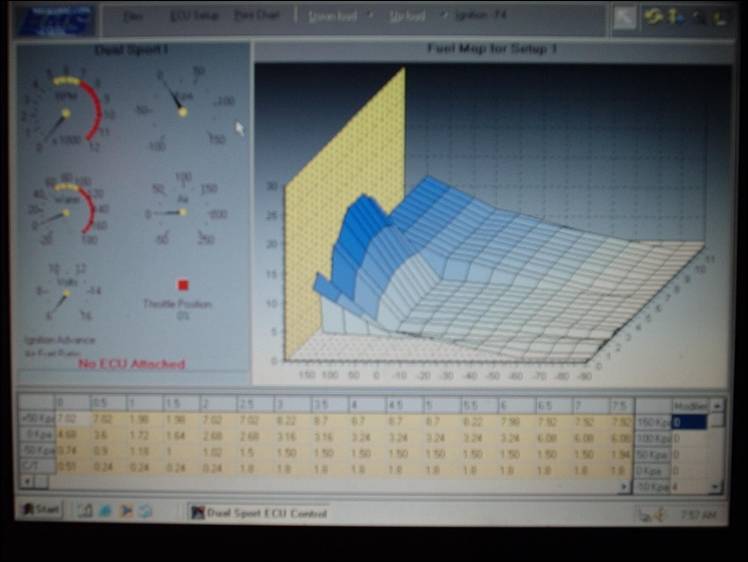Click the red Throttle Position indicator
Viewport: 748px width, 562px height.
coord(183,285)
